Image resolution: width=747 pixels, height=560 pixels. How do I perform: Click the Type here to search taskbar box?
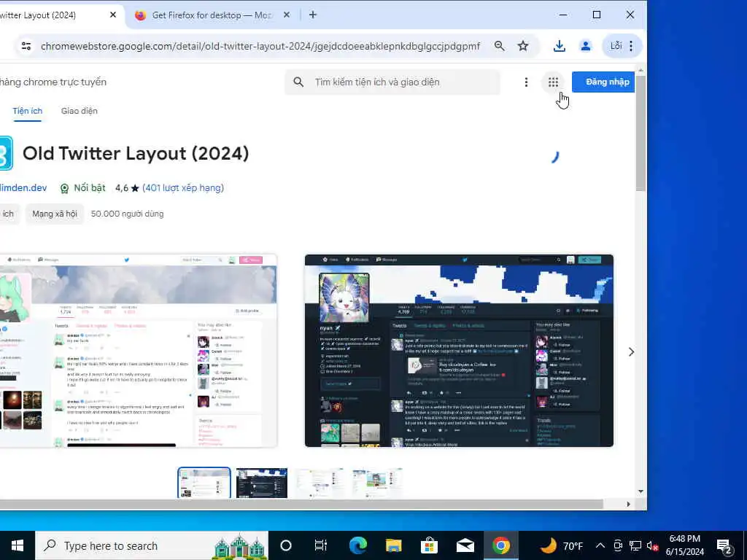152,545
